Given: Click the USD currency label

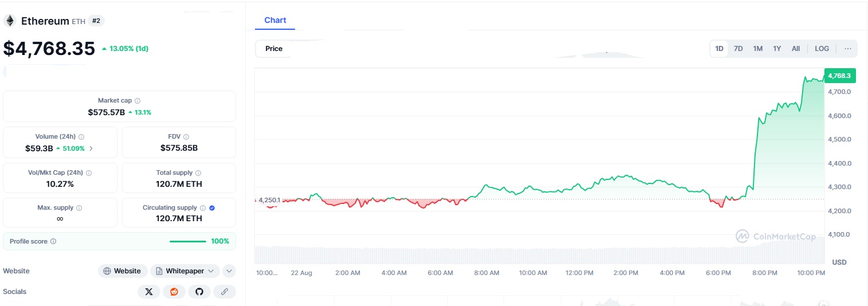Looking at the screenshot, I should click(x=839, y=262).
